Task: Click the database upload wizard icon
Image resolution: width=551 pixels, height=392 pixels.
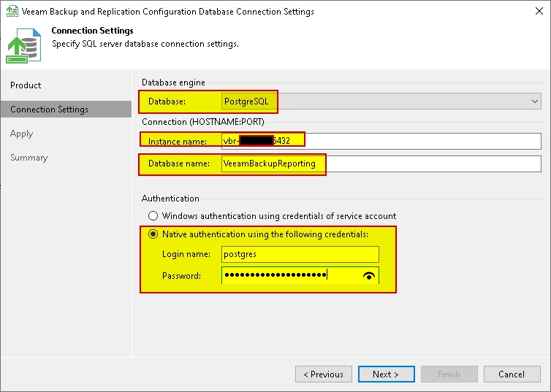Action: coord(24,45)
